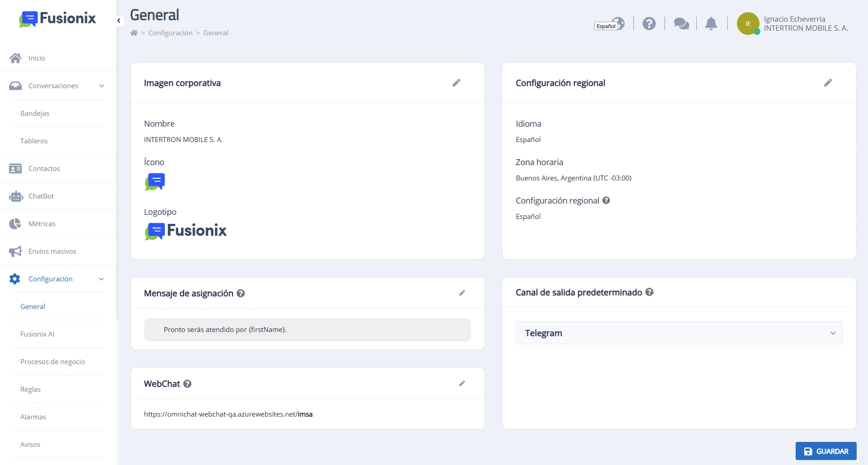Click the Contactos card icon
This screenshot has width=868, height=465.
(x=15, y=168)
